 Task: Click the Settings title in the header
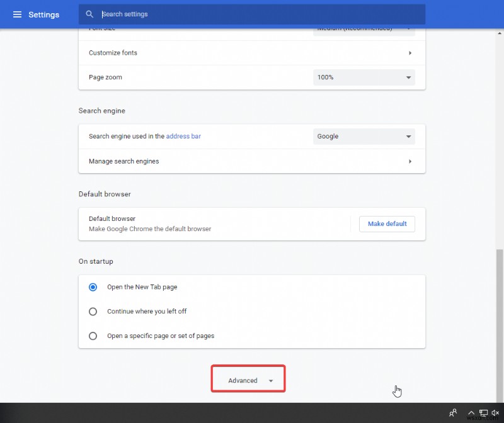pyautogui.click(x=43, y=14)
